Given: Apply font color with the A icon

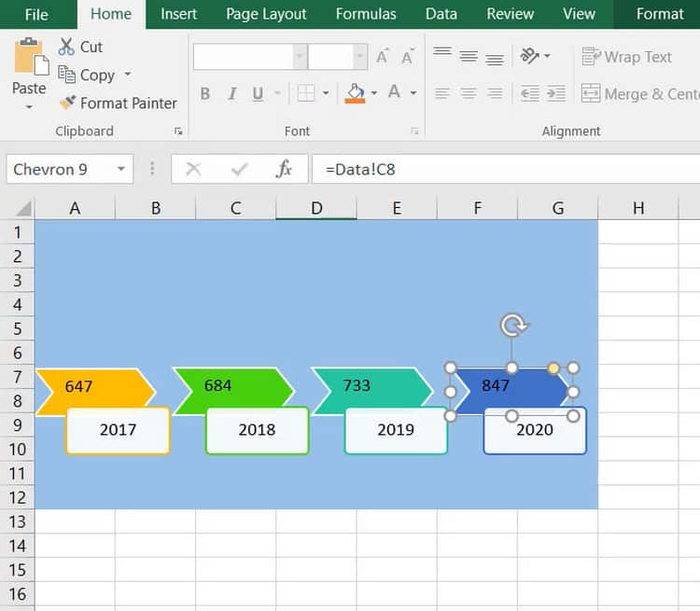Looking at the screenshot, I should [394, 92].
